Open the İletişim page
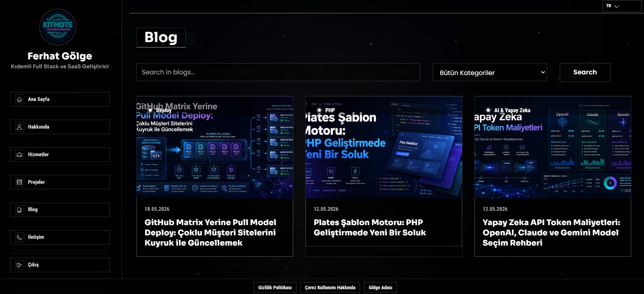This screenshot has width=644, height=294. pyautogui.click(x=60, y=237)
